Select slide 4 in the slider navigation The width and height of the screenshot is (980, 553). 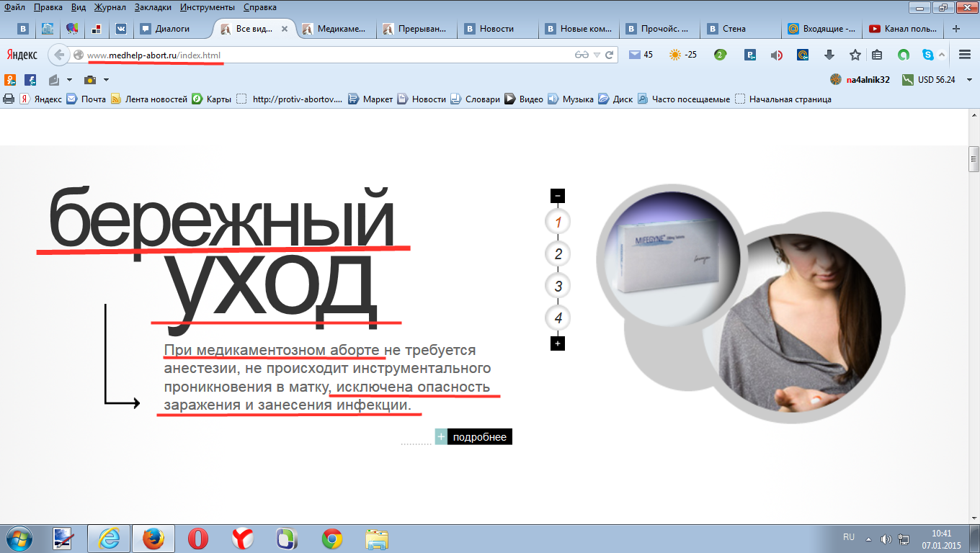(x=558, y=318)
